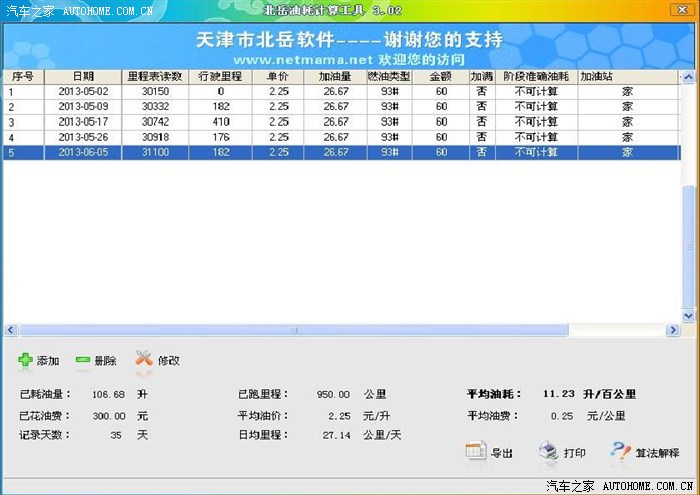Close the window using the top-right X button
Image resolution: width=700 pixels, height=495 pixels.
coord(686,10)
